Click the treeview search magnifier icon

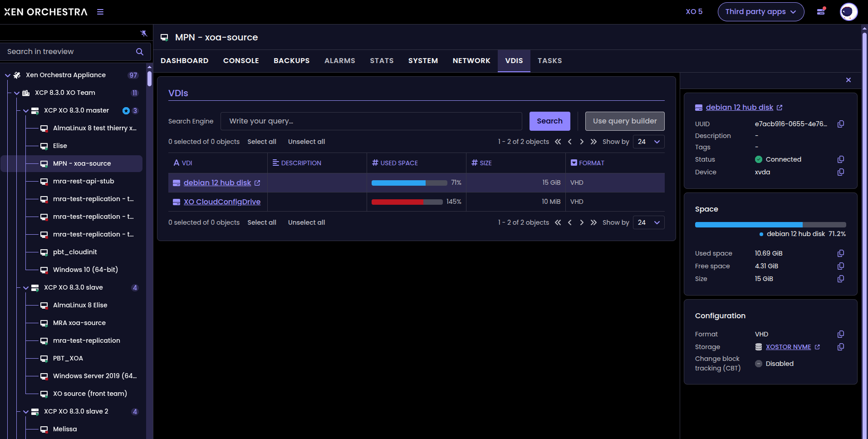(140, 52)
